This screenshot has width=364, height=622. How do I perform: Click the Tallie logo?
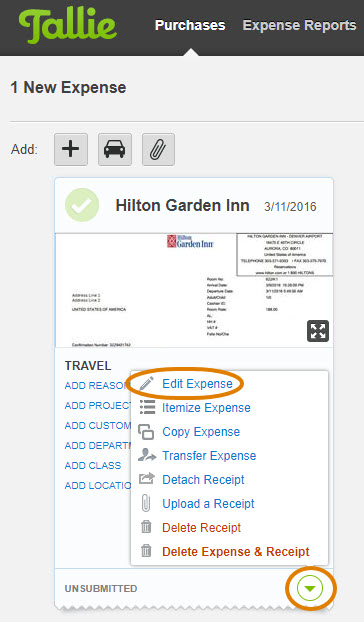pyautogui.click(x=68, y=26)
